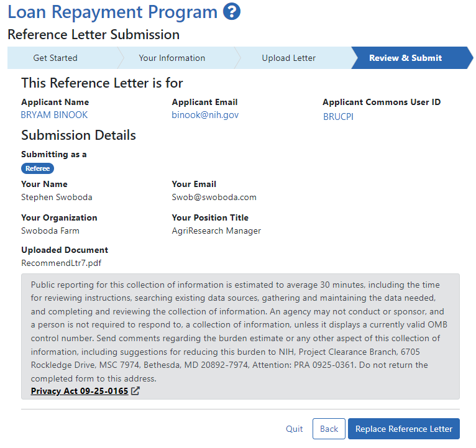
Task: Click Replace Reference Letter button
Action: pyautogui.click(x=404, y=429)
